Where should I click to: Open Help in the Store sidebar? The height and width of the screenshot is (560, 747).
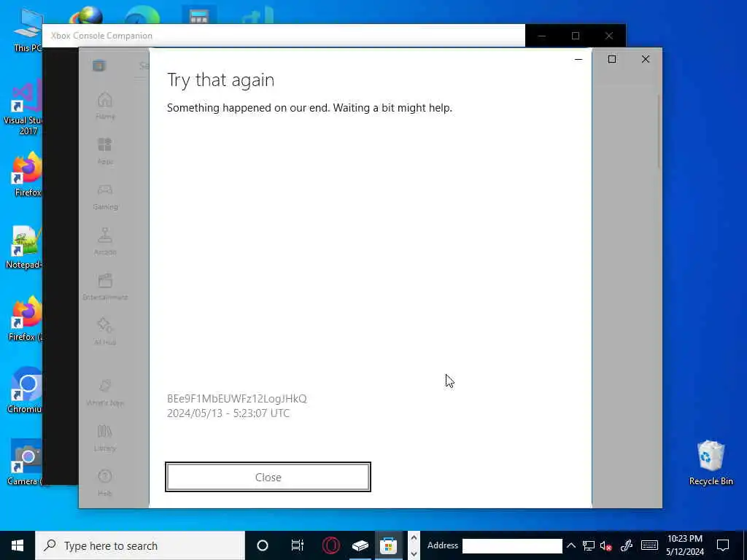[x=105, y=483]
